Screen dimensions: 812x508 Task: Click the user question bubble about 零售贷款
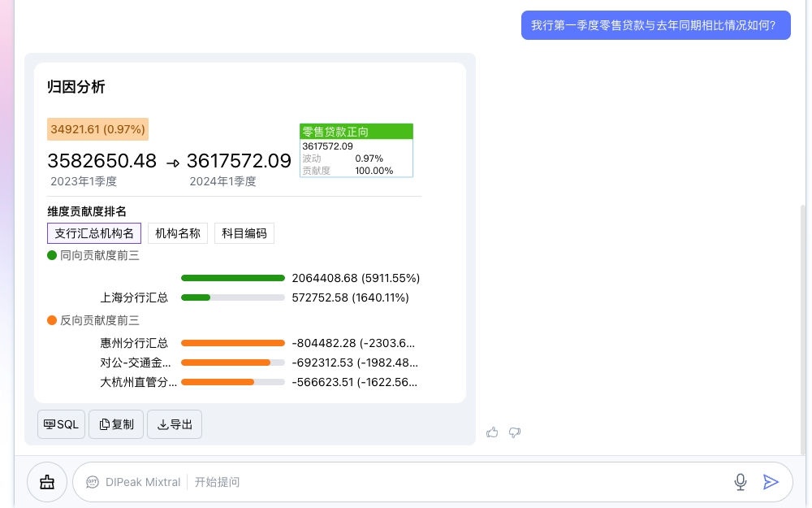pos(655,24)
